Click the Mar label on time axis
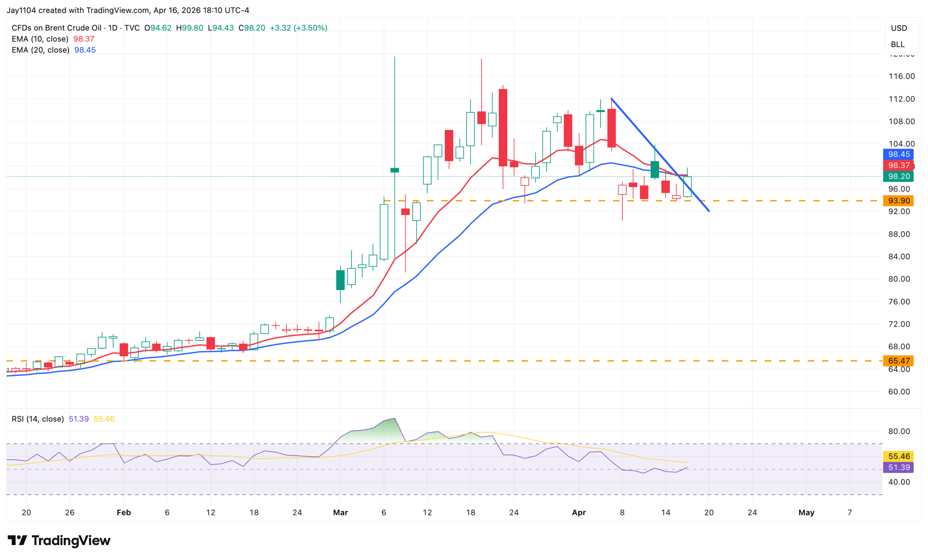Screen dimensions: 928x560 coord(340,513)
